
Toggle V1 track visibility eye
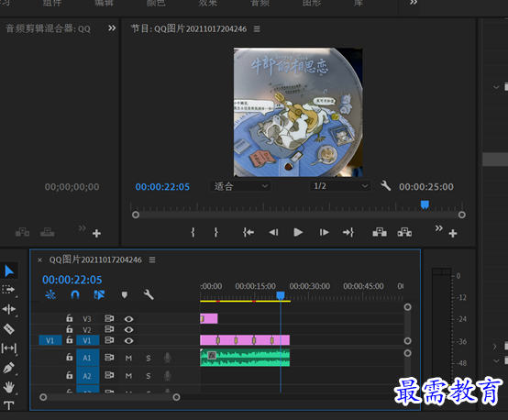[x=128, y=340]
